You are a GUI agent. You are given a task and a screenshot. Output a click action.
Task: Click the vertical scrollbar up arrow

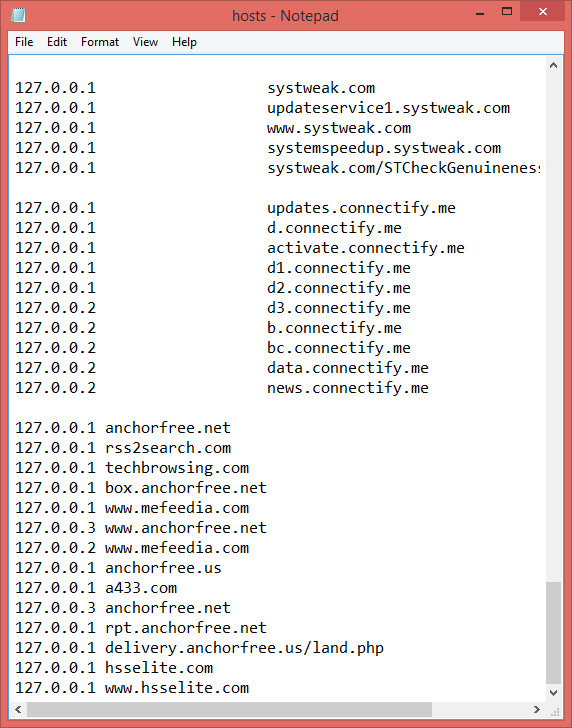tap(553, 65)
